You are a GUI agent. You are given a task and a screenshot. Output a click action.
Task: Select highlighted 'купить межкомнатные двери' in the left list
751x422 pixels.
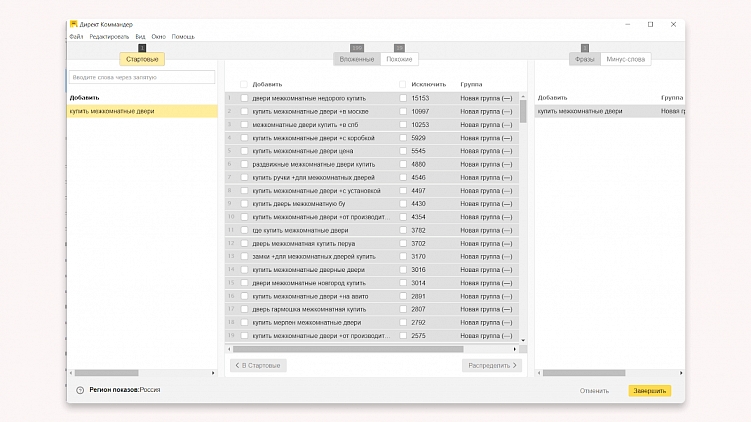click(142, 111)
